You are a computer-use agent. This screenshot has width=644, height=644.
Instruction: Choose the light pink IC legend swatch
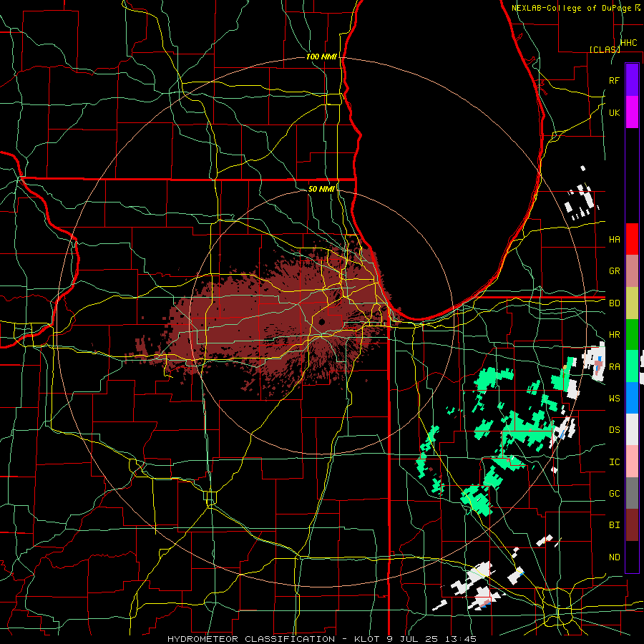click(632, 462)
